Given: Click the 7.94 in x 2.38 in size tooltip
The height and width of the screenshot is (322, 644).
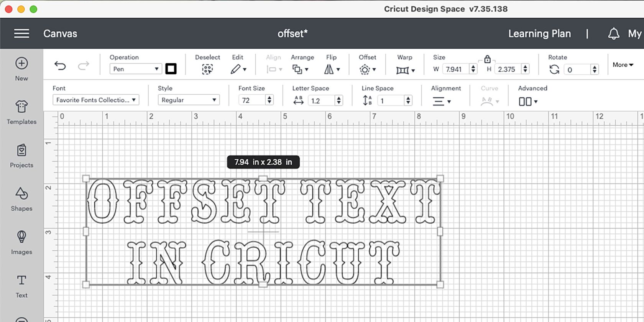Looking at the screenshot, I should point(263,162).
